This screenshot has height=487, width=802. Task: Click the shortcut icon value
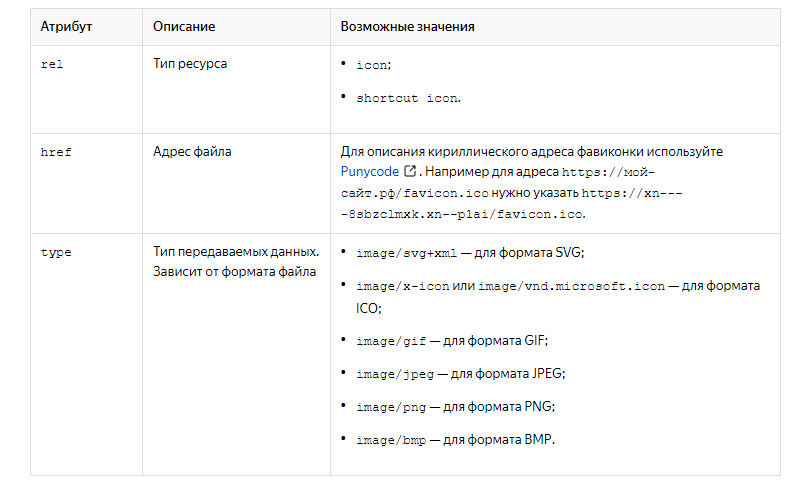click(x=408, y=98)
